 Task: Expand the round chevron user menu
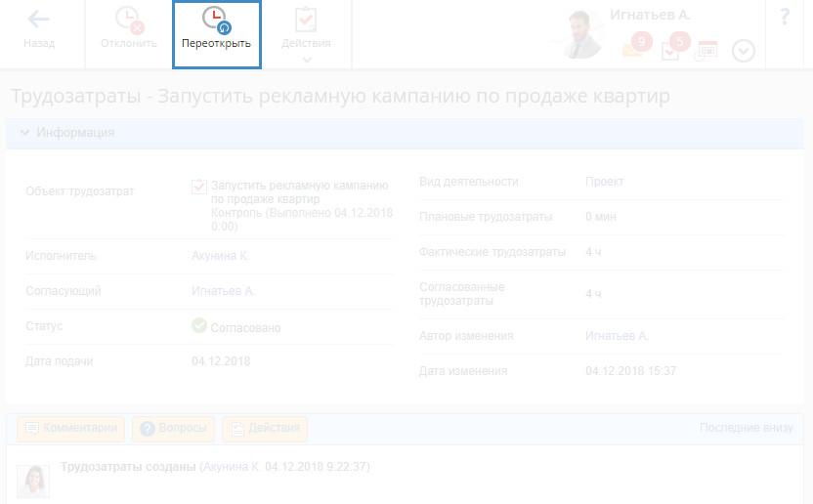[743, 51]
